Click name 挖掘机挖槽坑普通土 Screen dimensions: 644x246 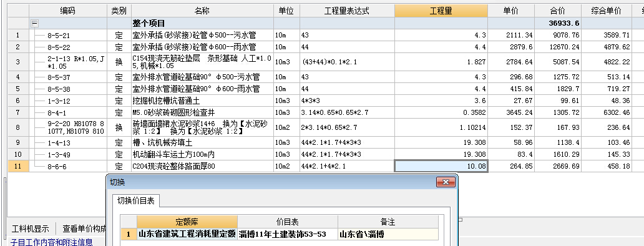[166, 101]
